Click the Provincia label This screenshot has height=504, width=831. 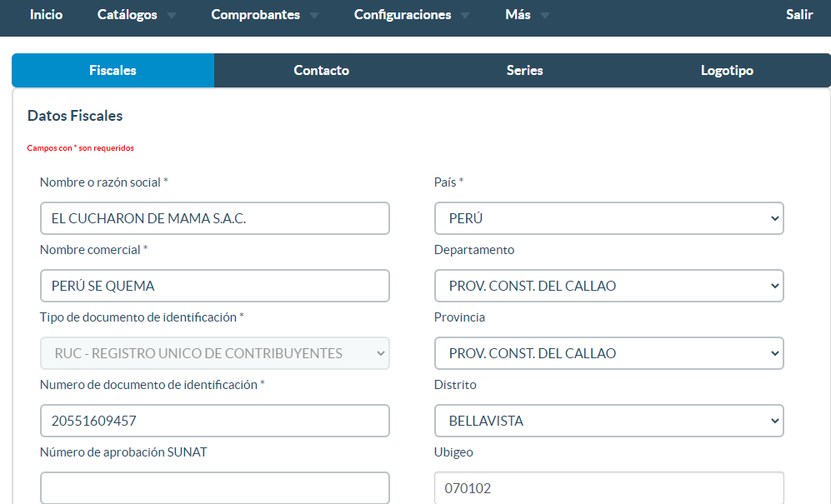(459, 317)
